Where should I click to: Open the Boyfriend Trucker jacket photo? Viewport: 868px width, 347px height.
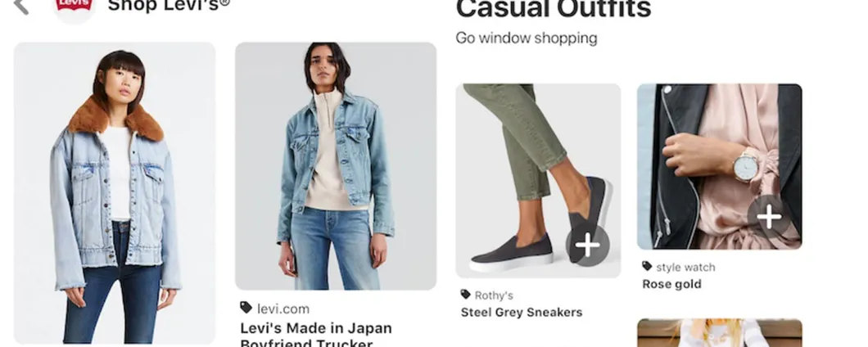tap(336, 166)
